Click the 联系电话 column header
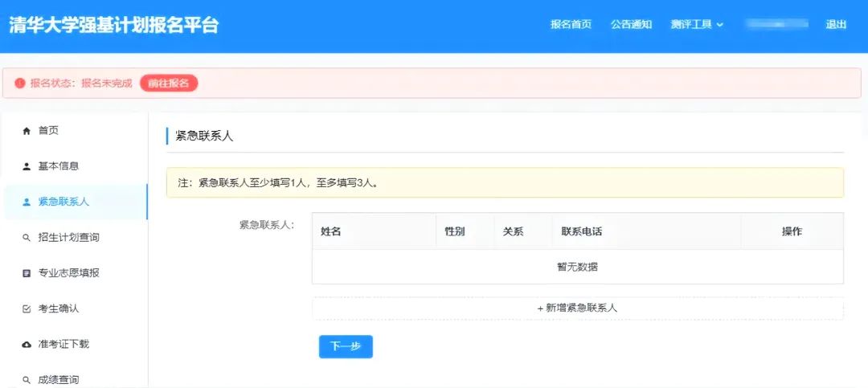The height and width of the screenshot is (388, 868). coord(582,231)
